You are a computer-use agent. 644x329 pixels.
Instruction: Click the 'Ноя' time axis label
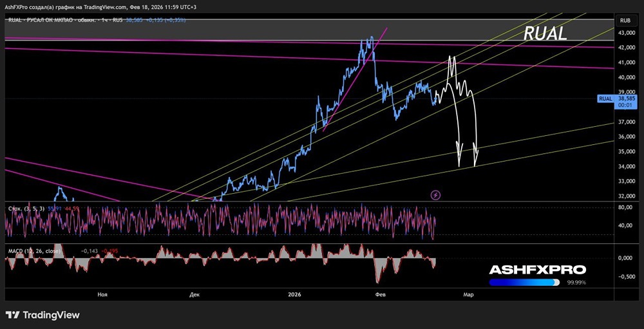[102, 294]
